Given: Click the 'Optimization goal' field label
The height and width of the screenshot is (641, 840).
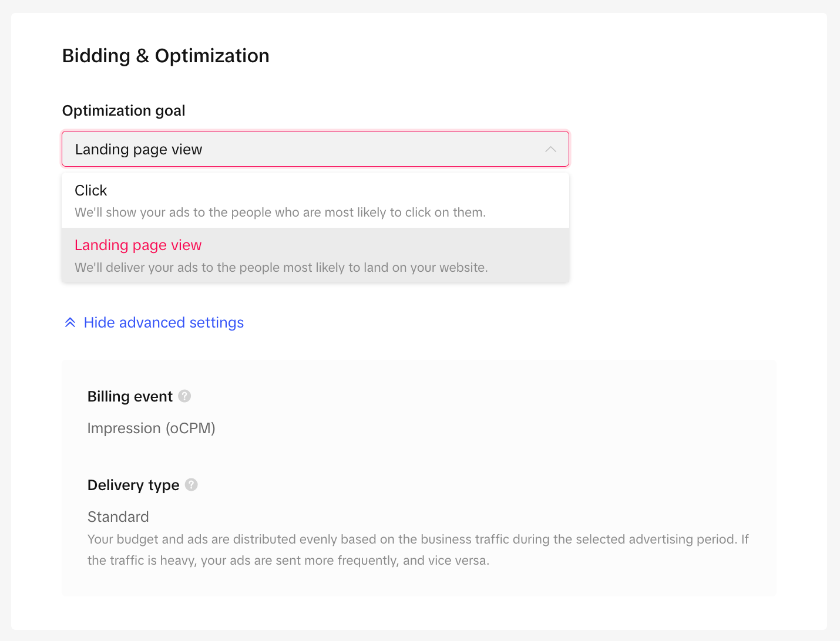Looking at the screenshot, I should click(x=123, y=111).
